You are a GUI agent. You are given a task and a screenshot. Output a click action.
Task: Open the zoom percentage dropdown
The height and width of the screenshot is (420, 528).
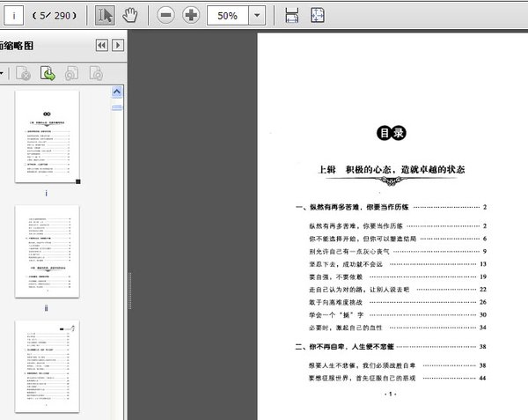[256, 16]
